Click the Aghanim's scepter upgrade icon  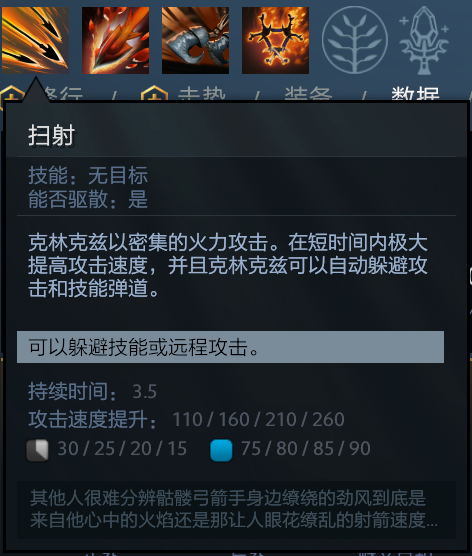(424, 40)
